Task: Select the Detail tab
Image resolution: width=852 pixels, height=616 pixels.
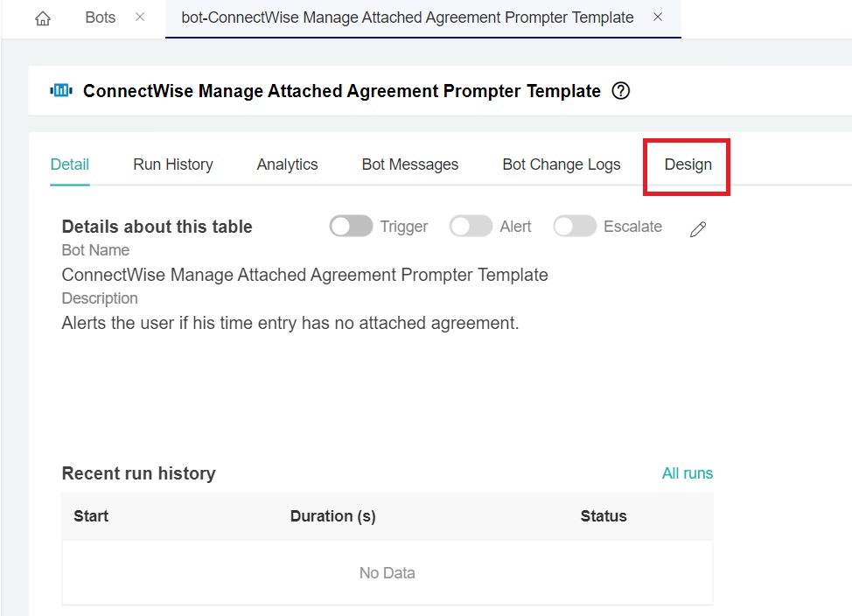Action: tap(70, 164)
